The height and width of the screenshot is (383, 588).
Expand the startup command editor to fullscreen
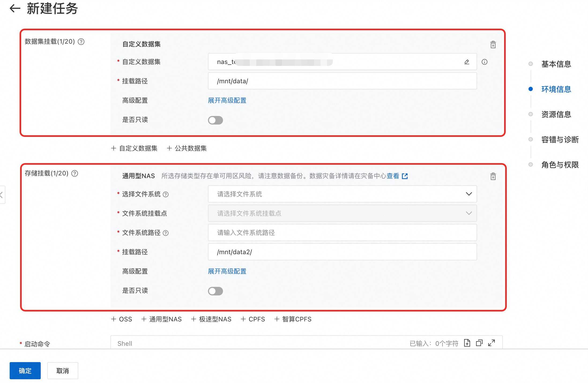pyautogui.click(x=491, y=343)
